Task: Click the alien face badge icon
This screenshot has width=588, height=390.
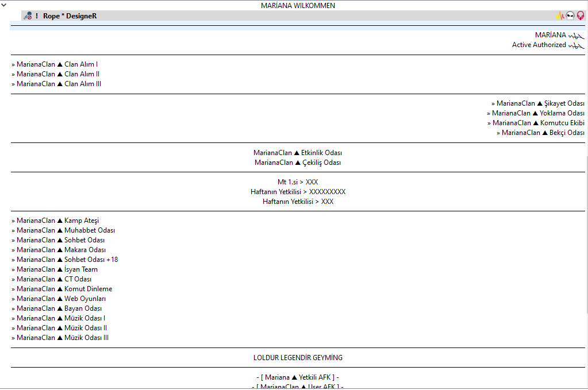Action: click(570, 16)
